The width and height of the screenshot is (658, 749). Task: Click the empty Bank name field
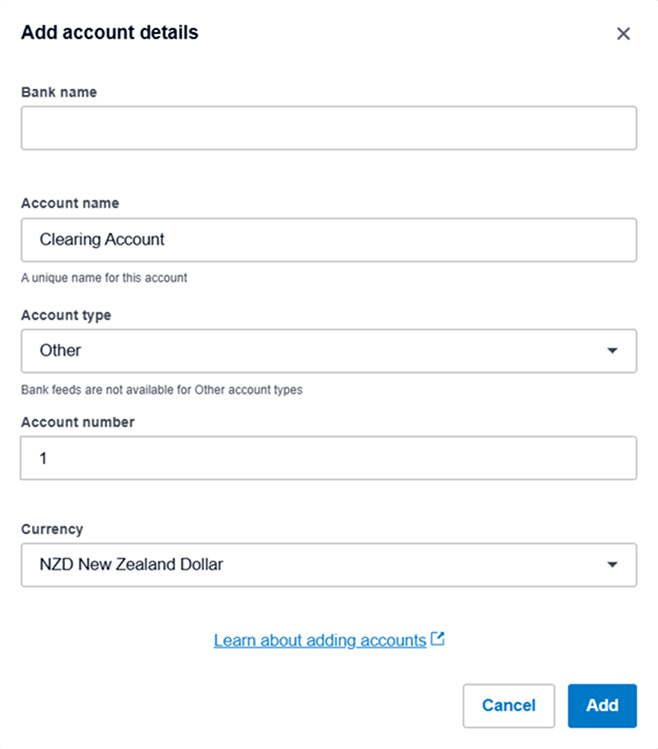329,128
